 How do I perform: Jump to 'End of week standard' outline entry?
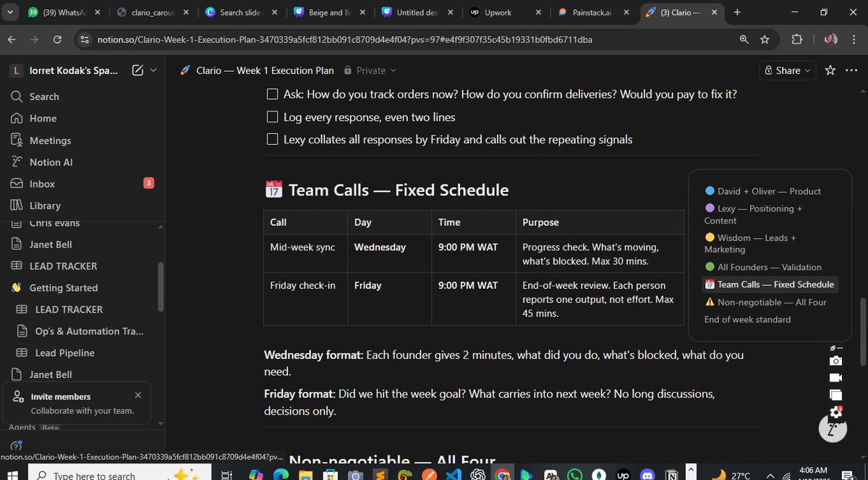747,319
